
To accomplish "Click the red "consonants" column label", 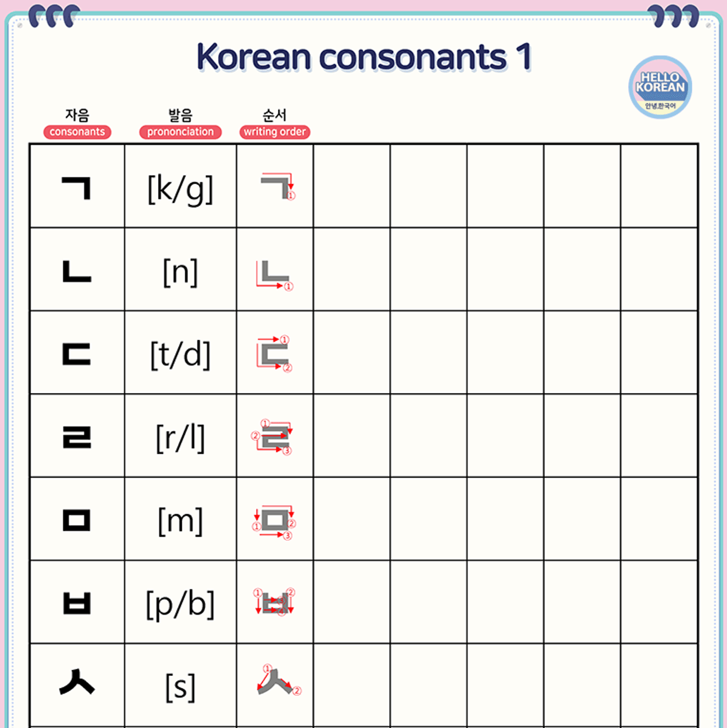I will [77, 132].
